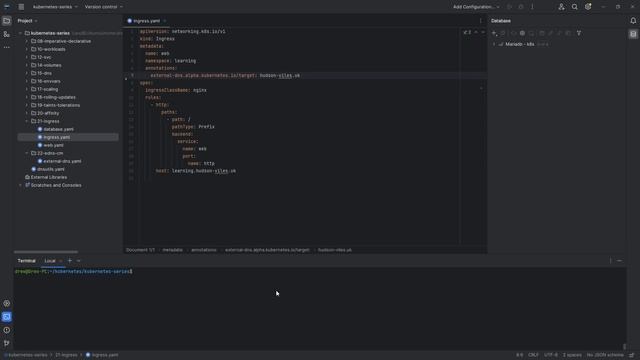The image size is (640, 360).
Task: Click the Search Everywhere magnifier
Action: (x=575, y=7)
